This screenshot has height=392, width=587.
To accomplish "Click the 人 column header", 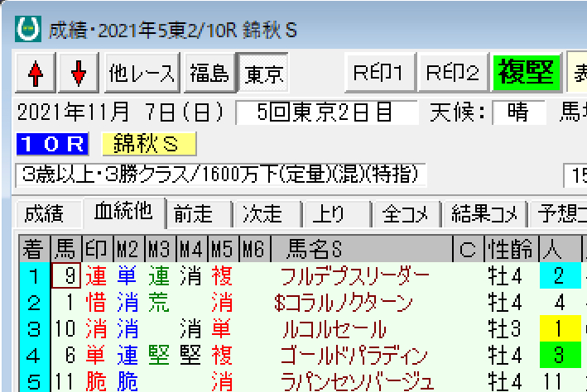I will pyautogui.click(x=561, y=249).
